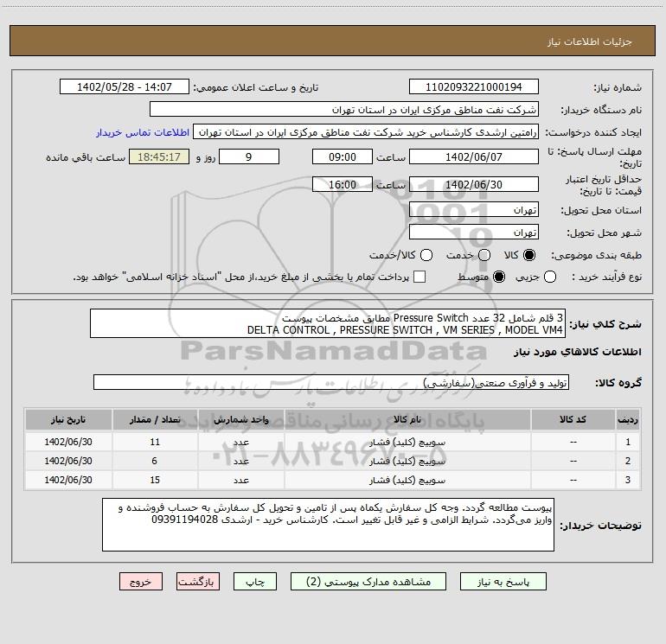Click the validity time field 16:00
666x644 pixels.
click(x=343, y=184)
